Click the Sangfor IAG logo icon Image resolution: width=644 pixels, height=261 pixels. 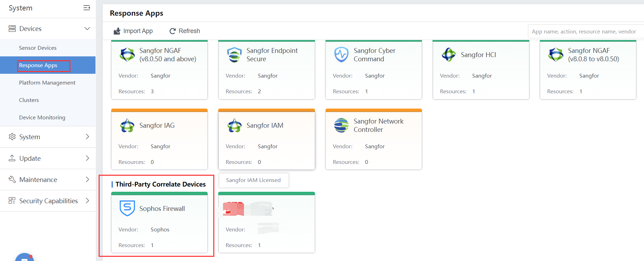click(127, 125)
